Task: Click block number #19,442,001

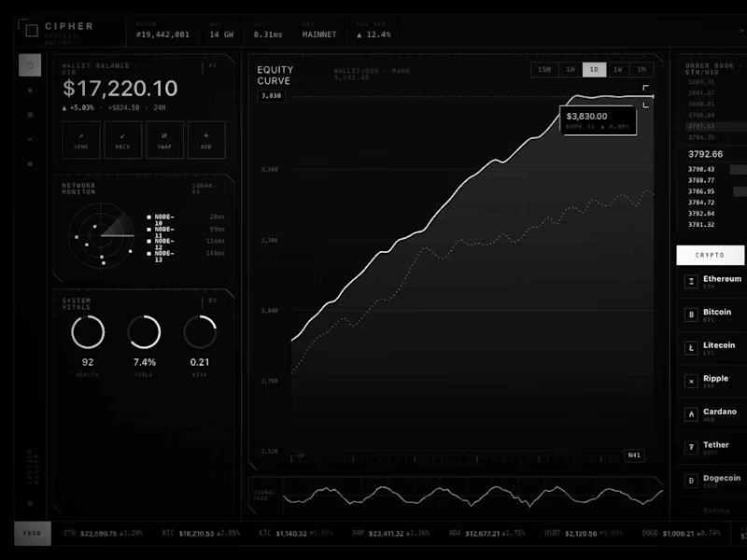Action: tap(162, 35)
